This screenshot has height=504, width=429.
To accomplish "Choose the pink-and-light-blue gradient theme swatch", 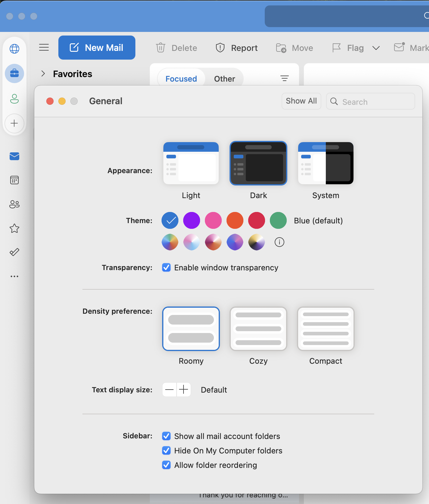I will (x=192, y=242).
